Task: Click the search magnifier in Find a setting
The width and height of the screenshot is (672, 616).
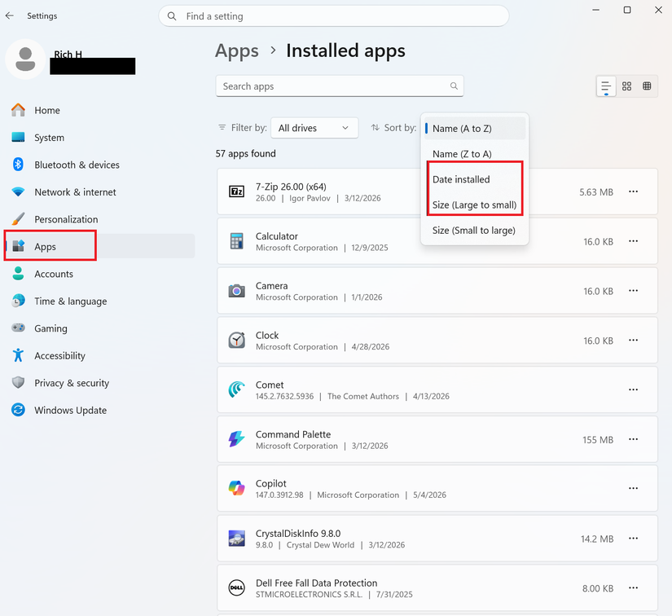Action: coord(172,16)
